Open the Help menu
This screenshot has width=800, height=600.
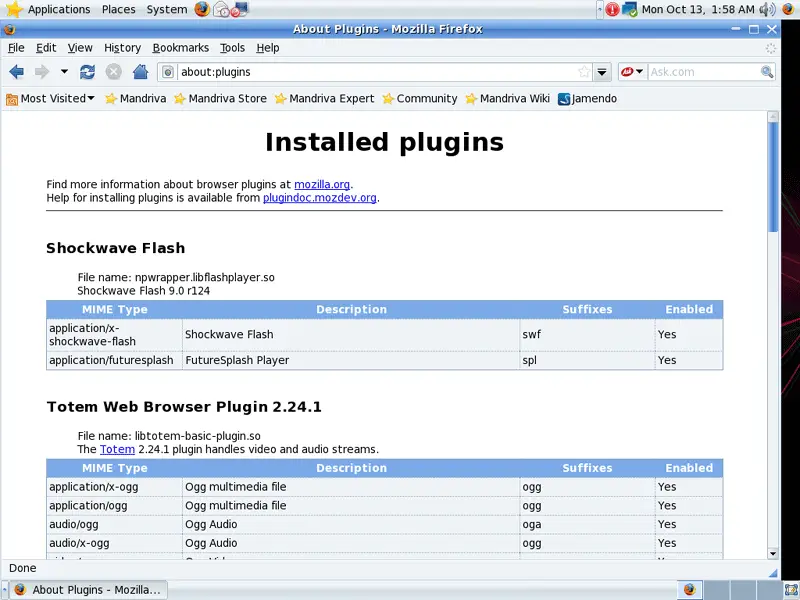click(268, 48)
